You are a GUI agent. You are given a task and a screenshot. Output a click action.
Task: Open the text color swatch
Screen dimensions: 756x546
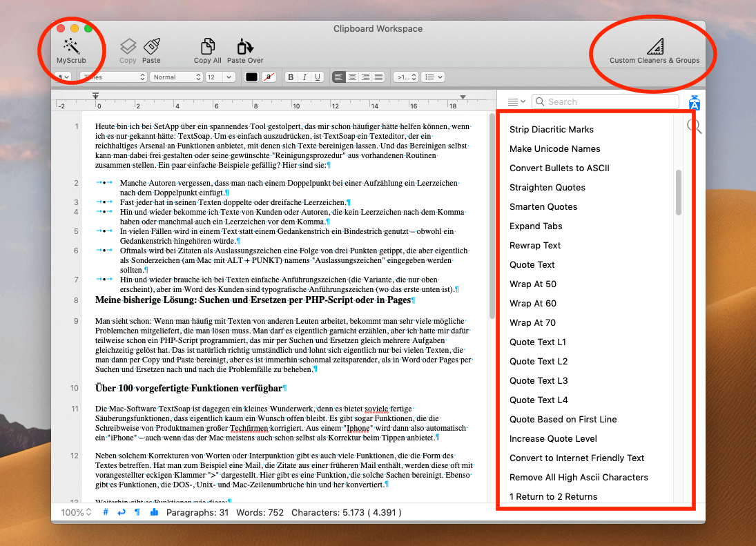tap(251, 77)
